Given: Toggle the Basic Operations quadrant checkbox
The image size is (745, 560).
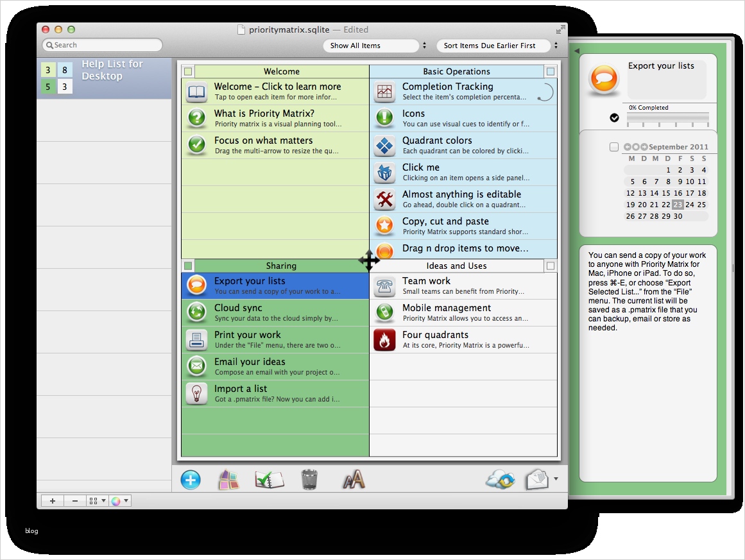Looking at the screenshot, I should coord(550,72).
